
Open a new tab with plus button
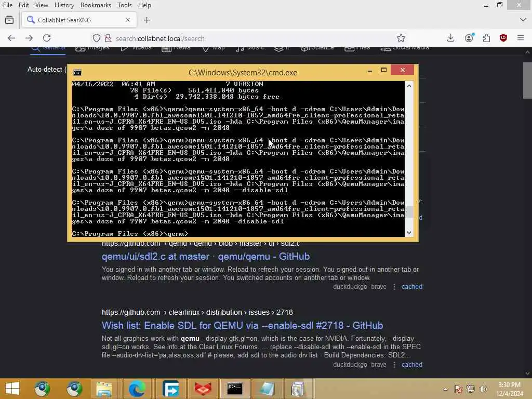pos(147,20)
